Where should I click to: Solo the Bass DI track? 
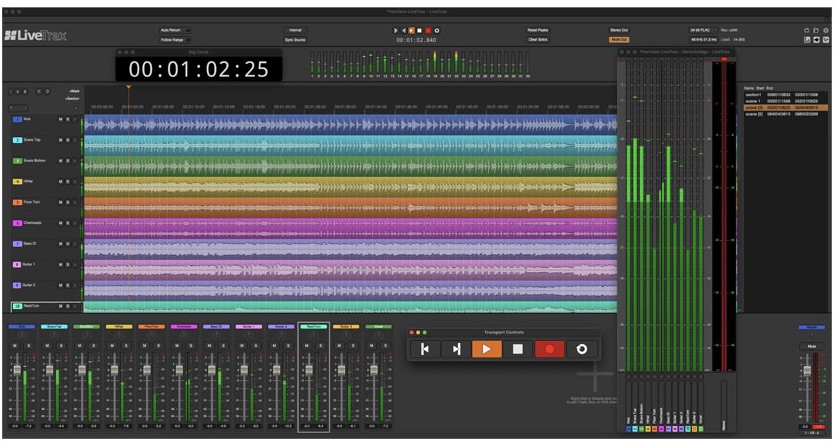pyautogui.click(x=68, y=244)
